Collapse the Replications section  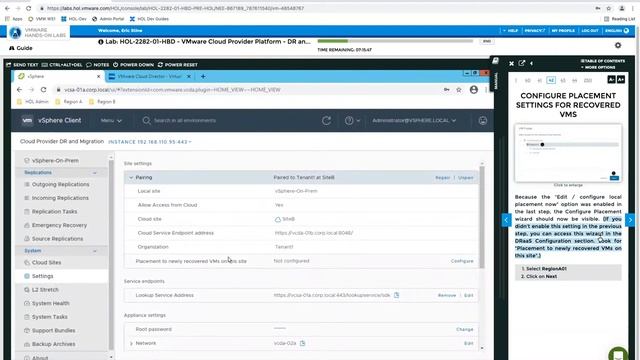[x=95, y=173]
